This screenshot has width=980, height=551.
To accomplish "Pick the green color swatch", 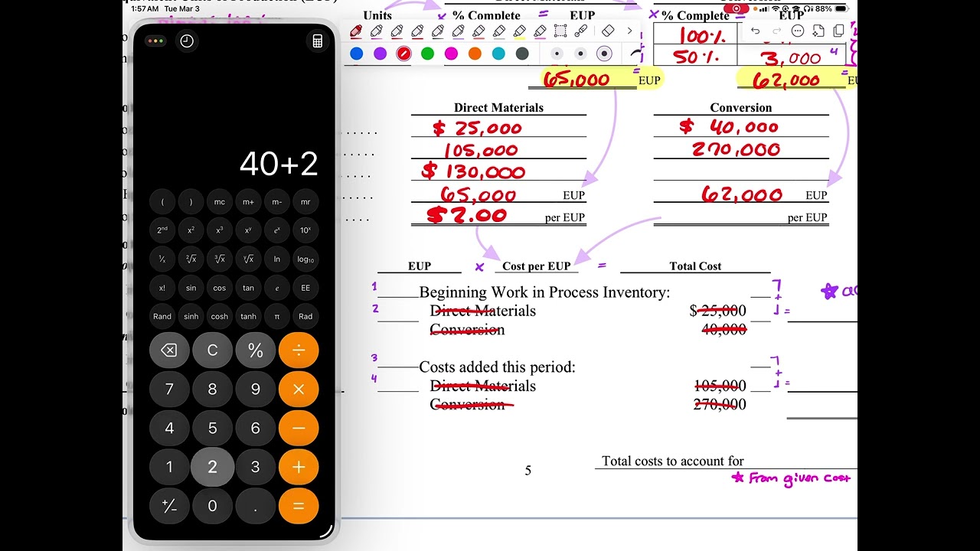I will click(428, 54).
